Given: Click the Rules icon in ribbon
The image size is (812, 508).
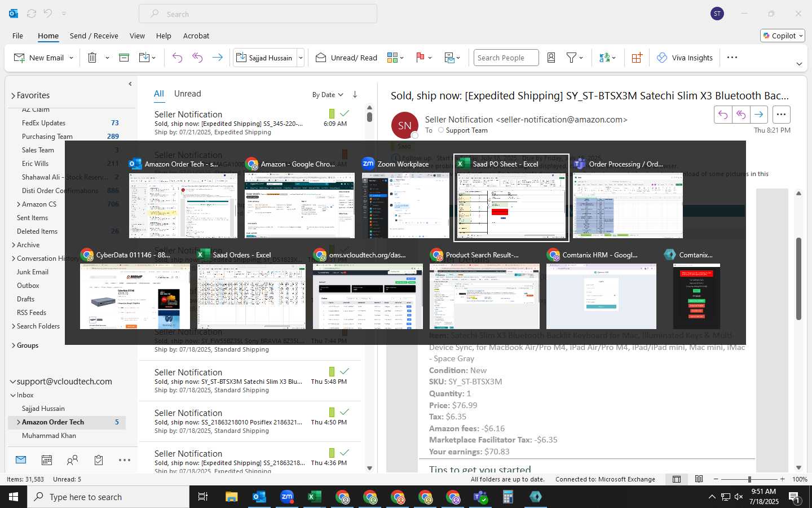Looking at the screenshot, I should pyautogui.click(x=449, y=58).
